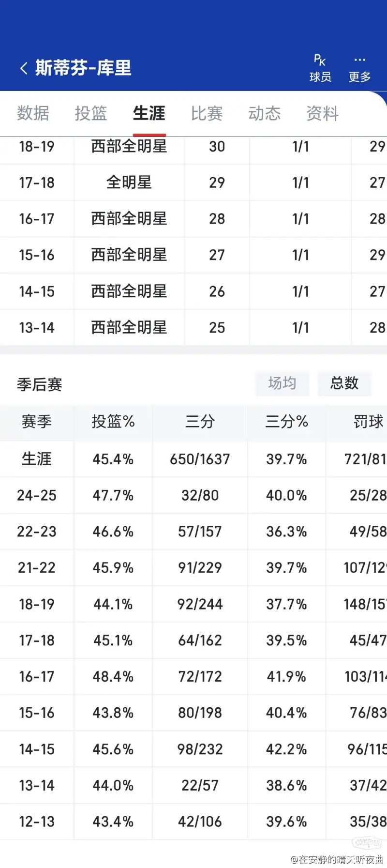The image size is (387, 868).
Task: Select the 17-18 全明星 row
Action: click(x=193, y=183)
